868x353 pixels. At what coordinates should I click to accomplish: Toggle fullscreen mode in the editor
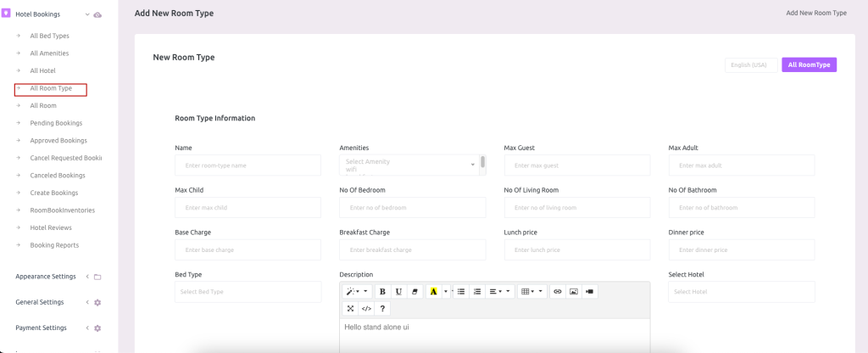tap(350, 309)
